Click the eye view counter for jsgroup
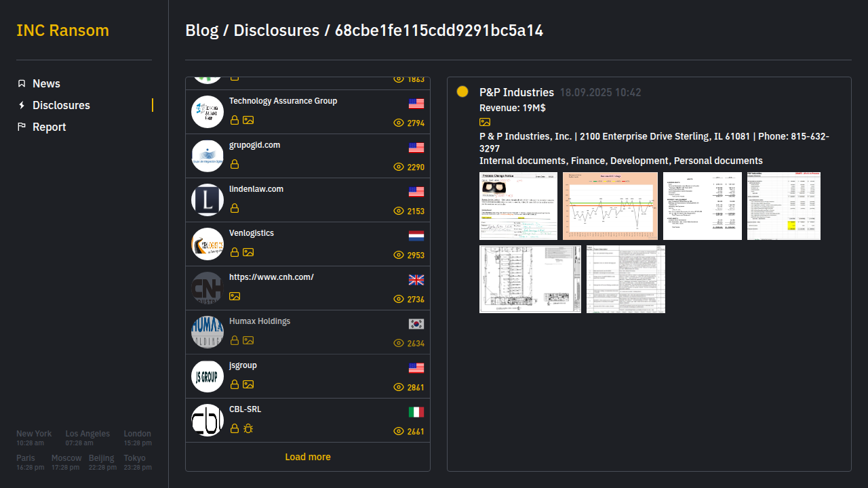Viewport: 868px width, 488px height. pyautogui.click(x=409, y=388)
